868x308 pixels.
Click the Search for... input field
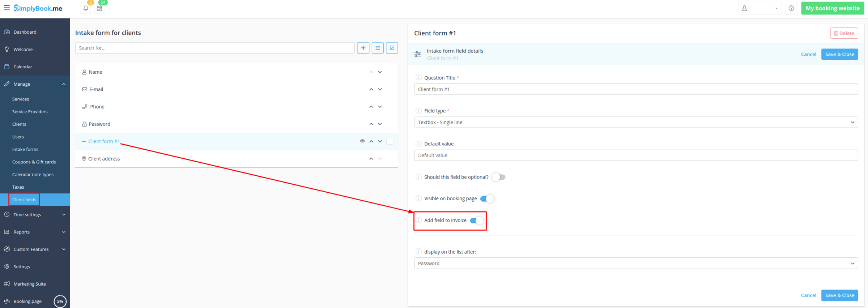click(x=214, y=48)
